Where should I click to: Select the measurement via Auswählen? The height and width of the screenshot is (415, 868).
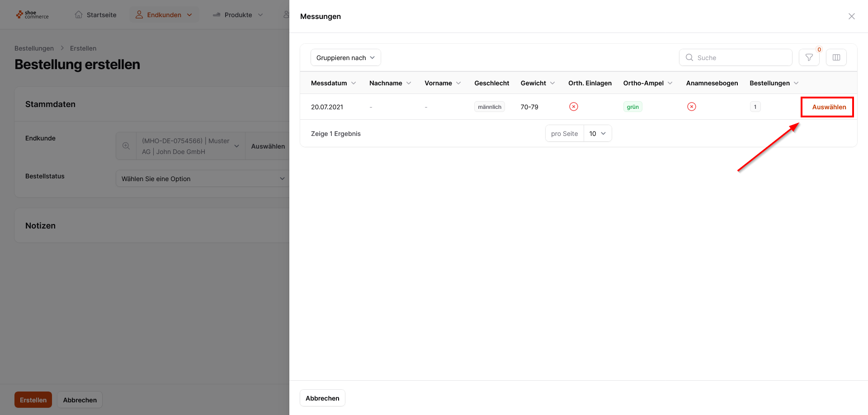(x=829, y=107)
